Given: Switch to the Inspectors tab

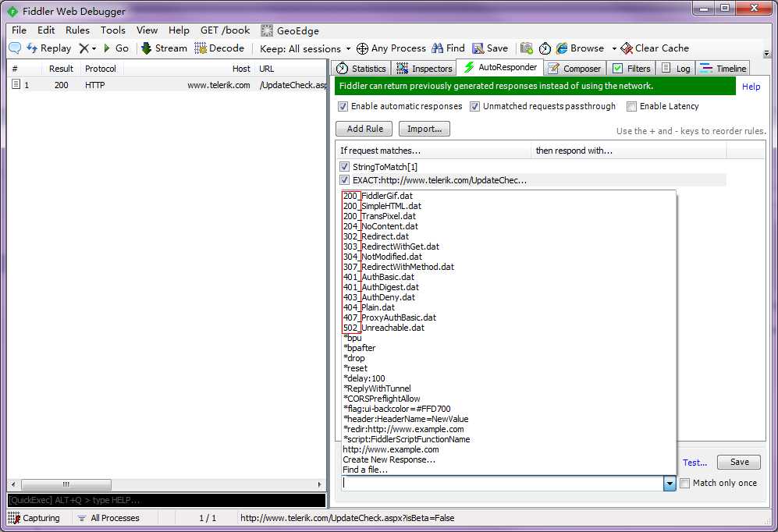Looking at the screenshot, I should (x=425, y=69).
